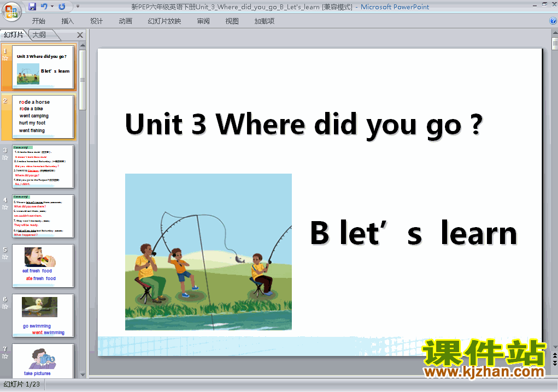558x392 pixels.
Task: Click the slide title Unit 3 Where did you go
Action: [304, 124]
